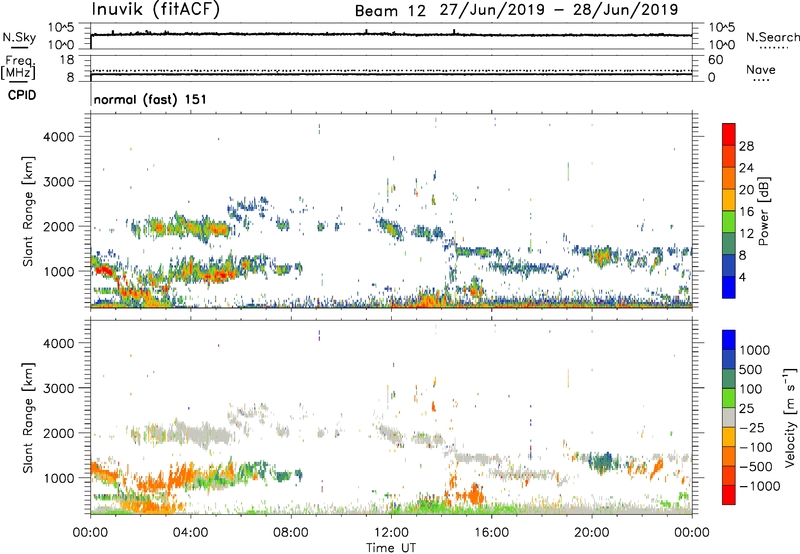The image size is (800, 554).
Task: Click the 'Beam 12' label
Action: click(390, 11)
